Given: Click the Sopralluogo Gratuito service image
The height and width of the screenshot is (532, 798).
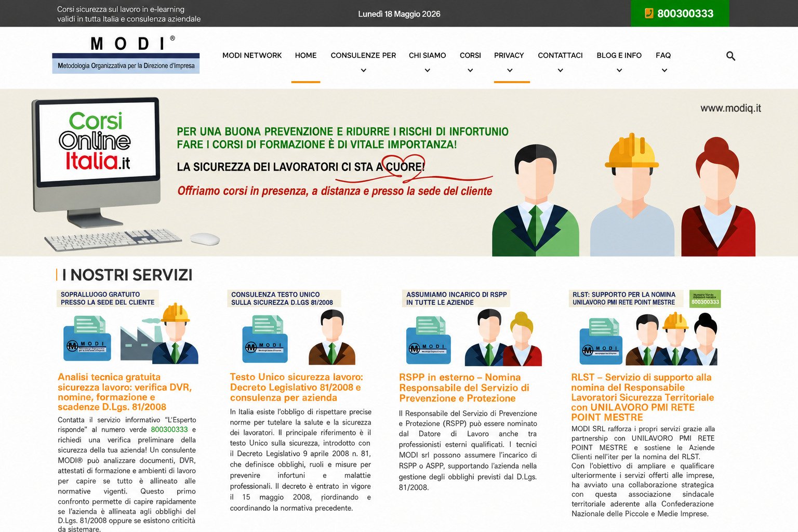Looking at the screenshot, I should point(128,326).
